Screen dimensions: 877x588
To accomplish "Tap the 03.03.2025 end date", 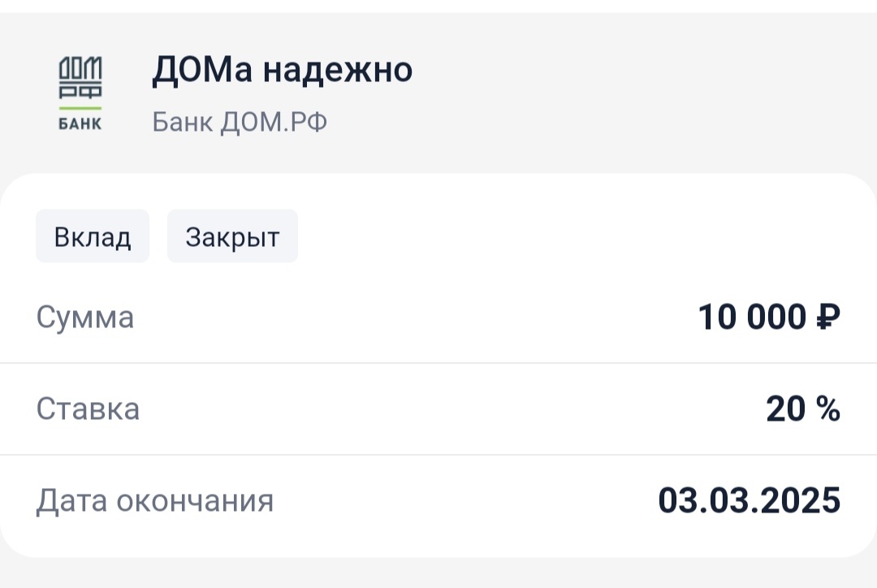I will point(749,501).
